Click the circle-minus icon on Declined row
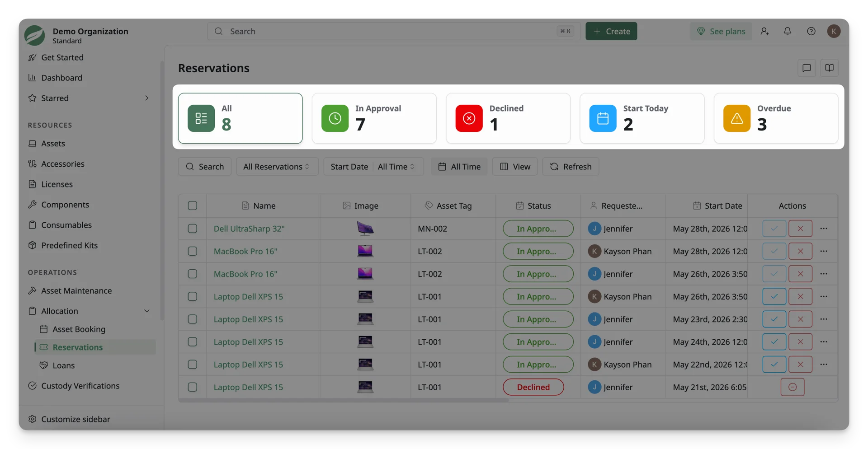868x449 pixels. (792, 387)
